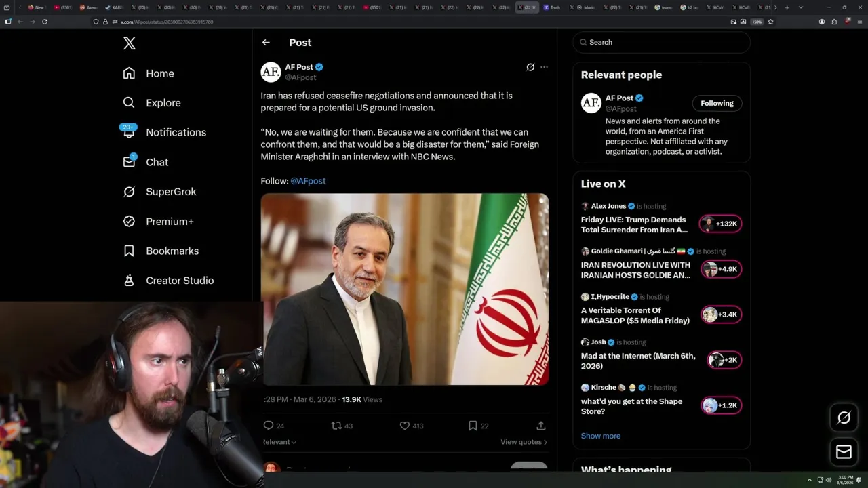Bookmark this page with the star icon

(x=770, y=22)
